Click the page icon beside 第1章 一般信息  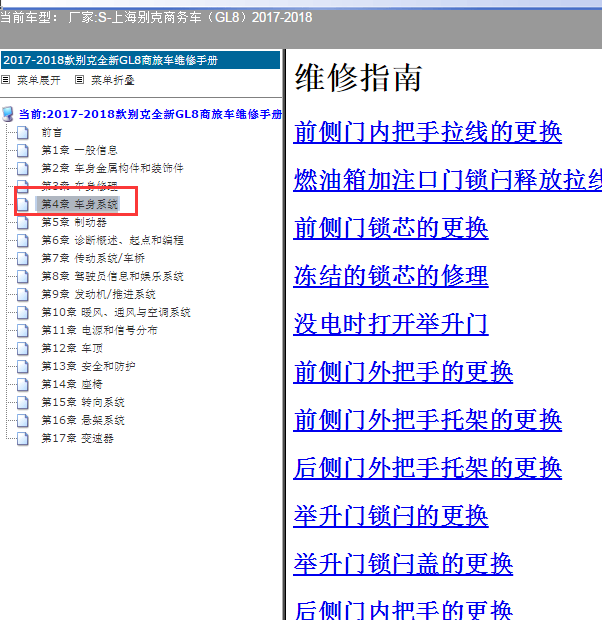click(23, 150)
